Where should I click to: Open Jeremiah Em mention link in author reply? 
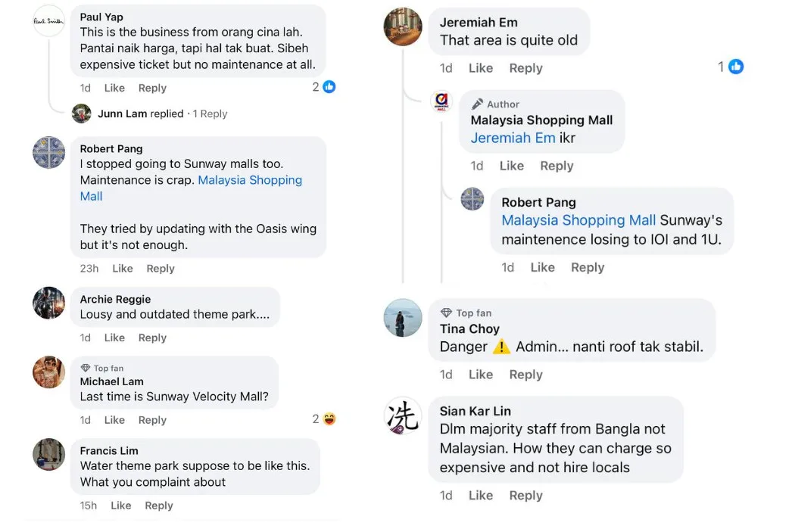pos(513,138)
